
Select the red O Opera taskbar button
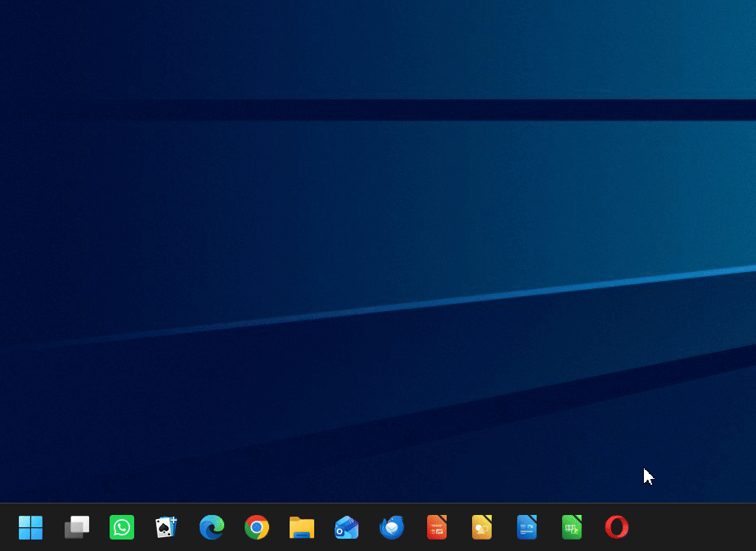[617, 527]
